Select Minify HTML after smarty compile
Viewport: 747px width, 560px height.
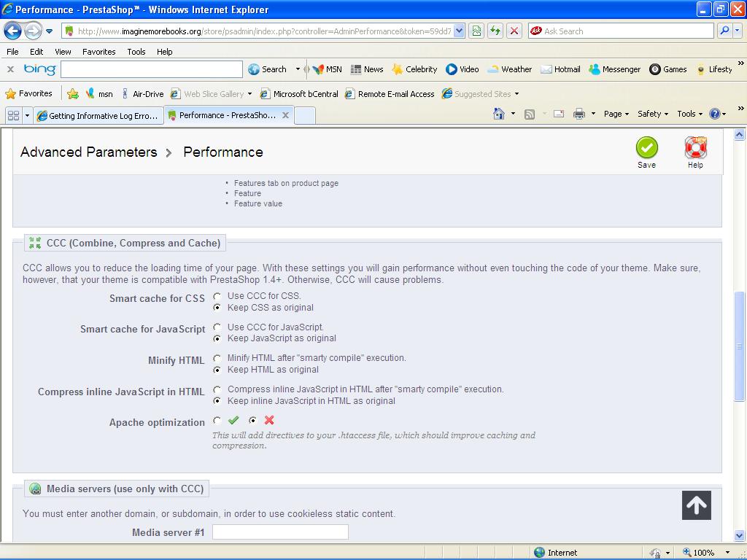217,358
